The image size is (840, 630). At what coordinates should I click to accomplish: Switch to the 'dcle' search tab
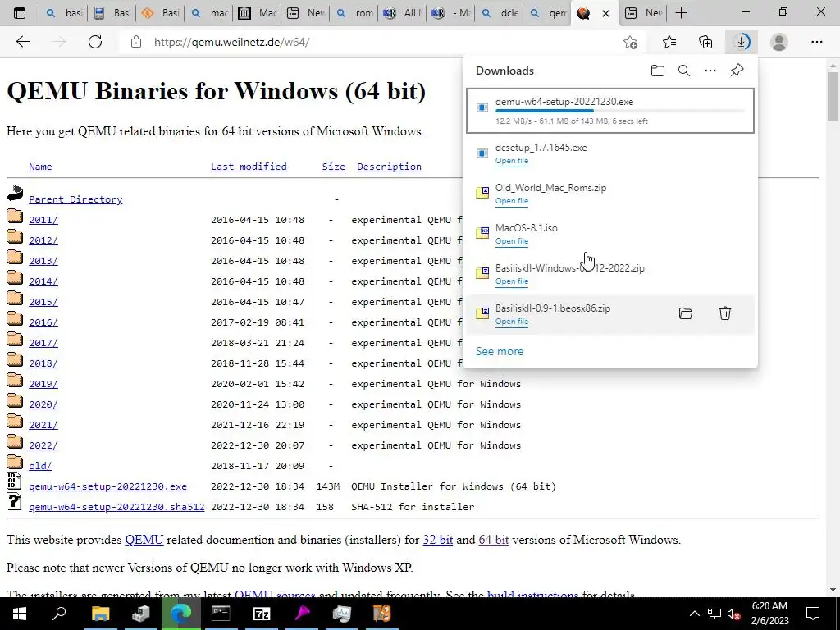(500, 13)
